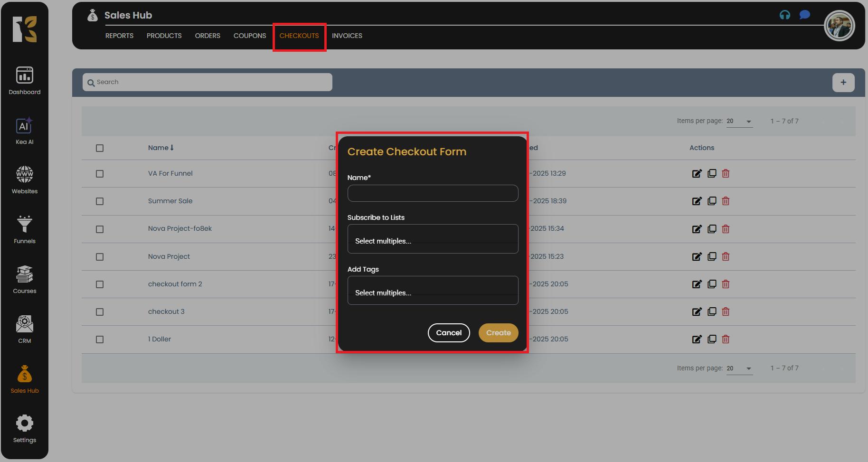Toggle the select-all checkbox in header
Screen dimensions: 868x462
100,148
